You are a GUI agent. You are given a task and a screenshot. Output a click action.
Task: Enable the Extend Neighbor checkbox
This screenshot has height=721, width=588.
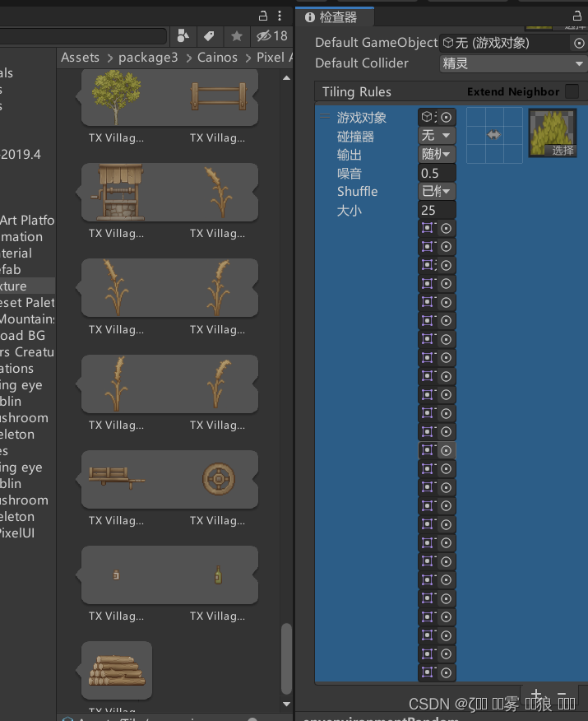[x=572, y=91]
